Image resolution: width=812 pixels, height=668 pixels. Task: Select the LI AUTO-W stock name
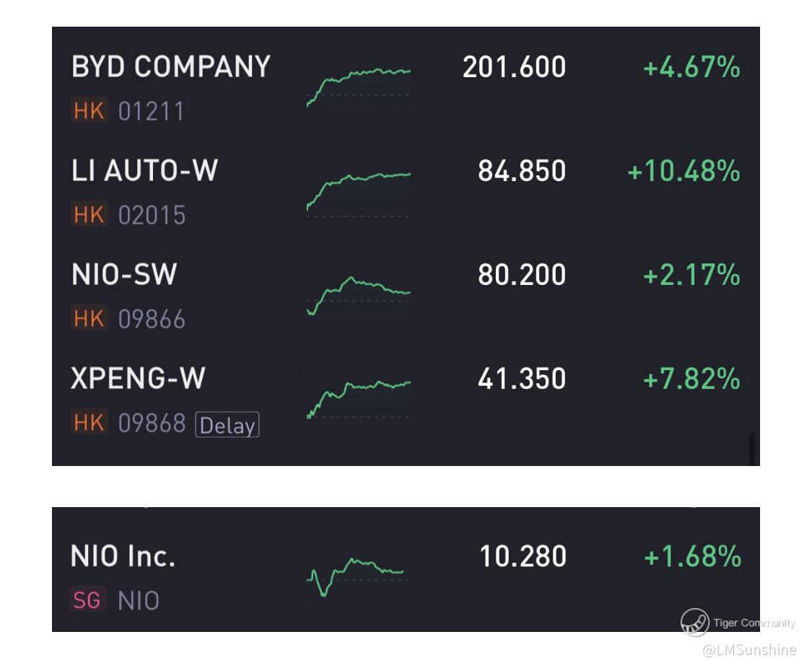tap(144, 170)
